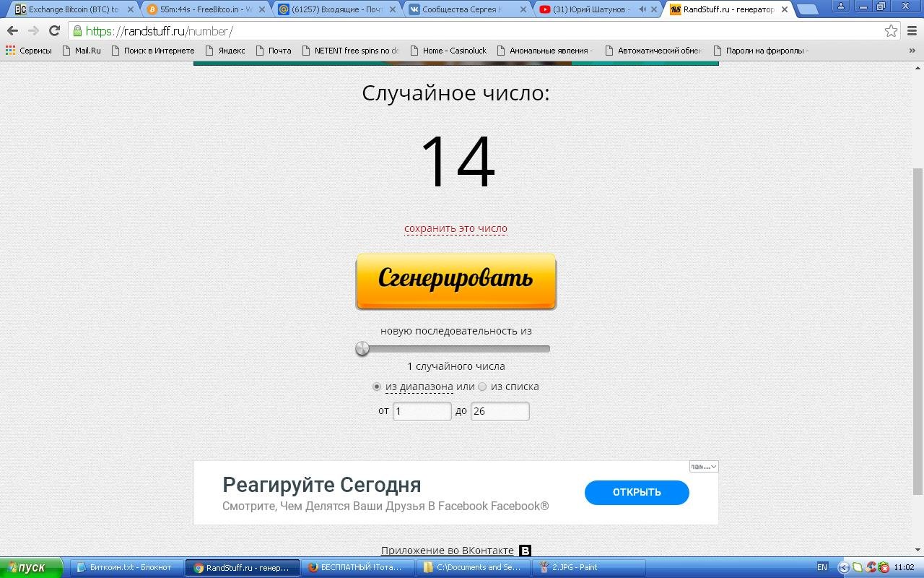The image size is (924, 578).
Task: Open the 2.JPG Paint taskbar item
Action: [x=588, y=567]
